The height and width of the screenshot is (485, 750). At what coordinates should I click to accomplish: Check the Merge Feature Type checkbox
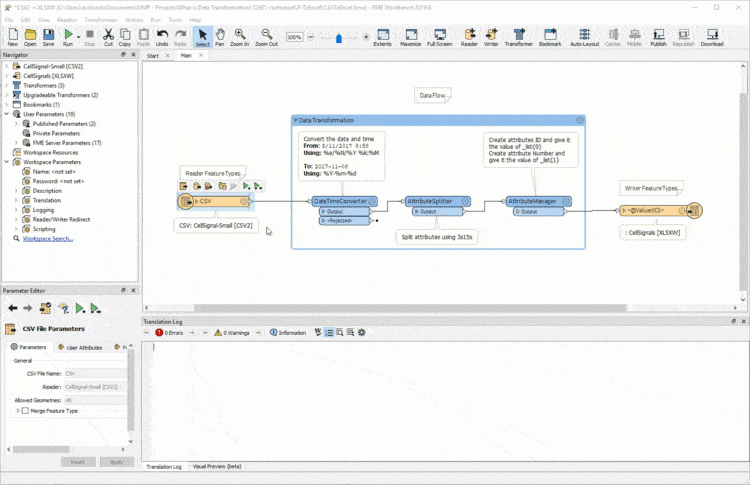click(25, 411)
